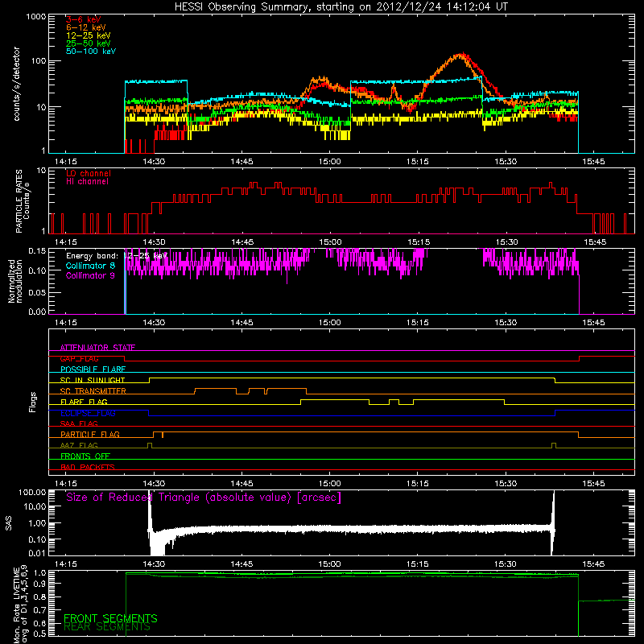Image resolution: width=644 pixels, height=644 pixels.
Task: Click the Collimator 8 legend label
Action: [x=90, y=266]
